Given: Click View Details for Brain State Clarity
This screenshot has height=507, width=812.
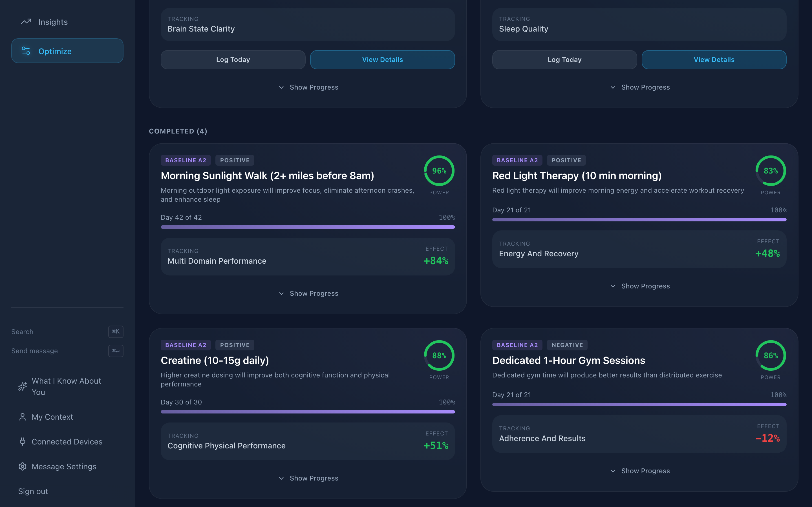Looking at the screenshot, I should click(382, 60).
